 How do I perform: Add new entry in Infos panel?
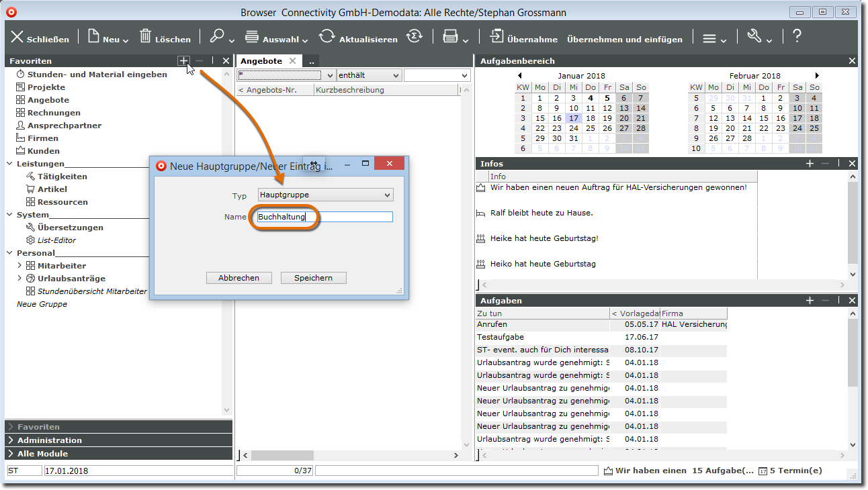[810, 163]
